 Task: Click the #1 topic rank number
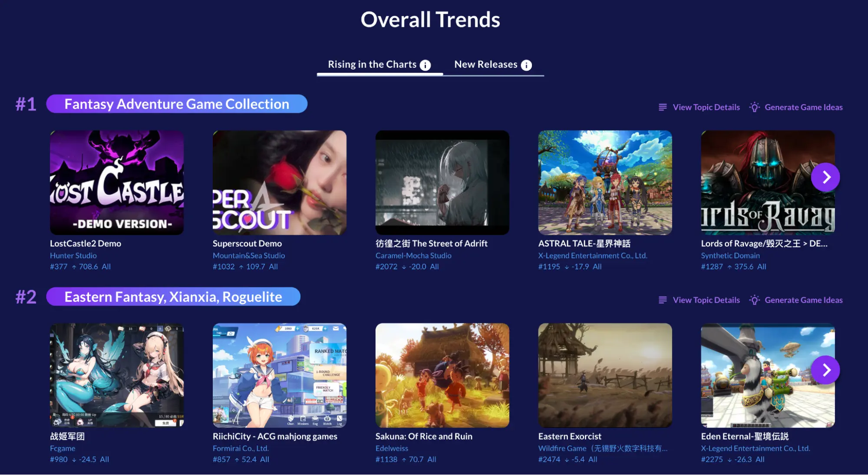coord(26,104)
